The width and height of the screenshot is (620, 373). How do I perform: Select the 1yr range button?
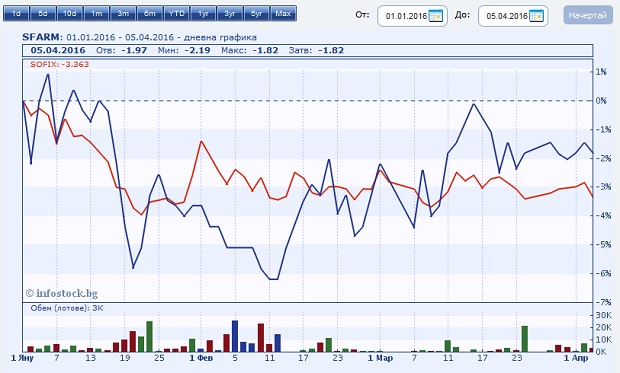(x=203, y=14)
